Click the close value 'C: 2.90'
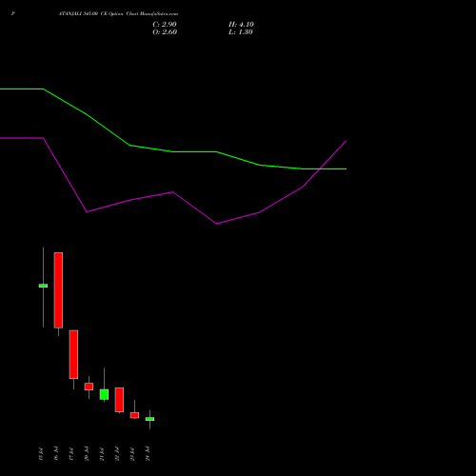Image resolution: width=476 pixels, height=476 pixels. (x=165, y=25)
